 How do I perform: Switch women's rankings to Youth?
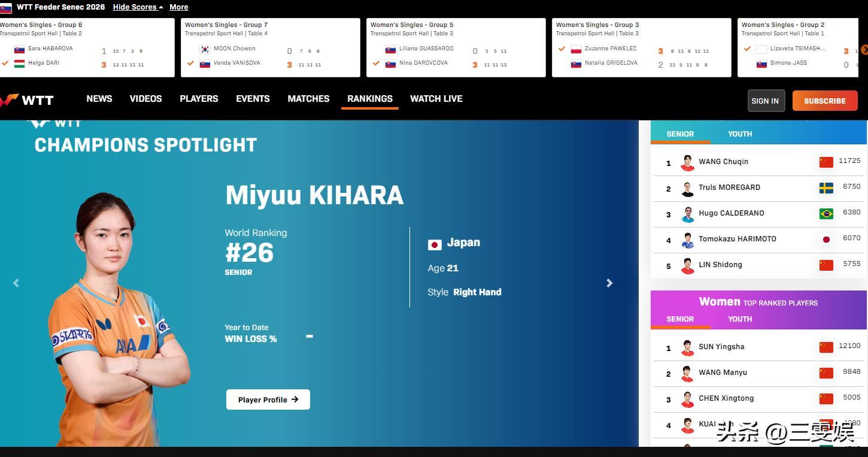[739, 319]
